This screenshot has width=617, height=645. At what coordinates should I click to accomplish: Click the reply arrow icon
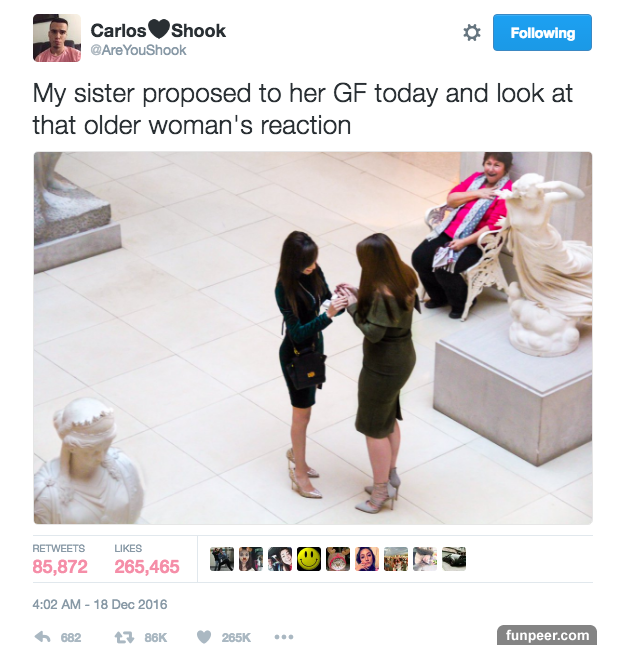(x=42, y=637)
